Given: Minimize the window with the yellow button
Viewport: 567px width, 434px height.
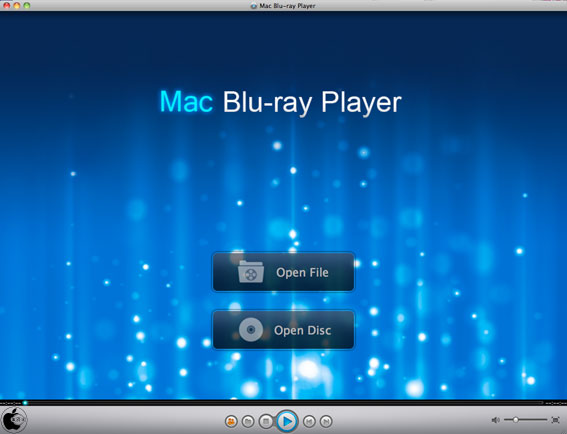Looking at the screenshot, I should pyautogui.click(x=17, y=5).
